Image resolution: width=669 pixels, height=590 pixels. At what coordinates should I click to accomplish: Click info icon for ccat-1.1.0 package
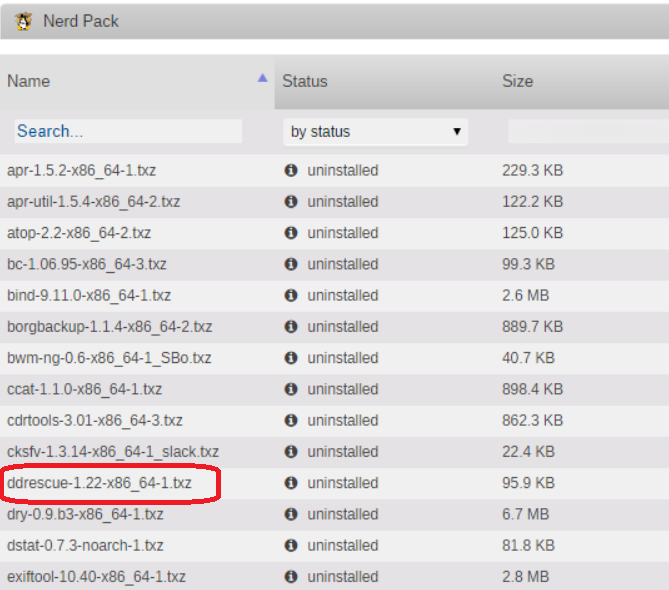click(x=291, y=389)
